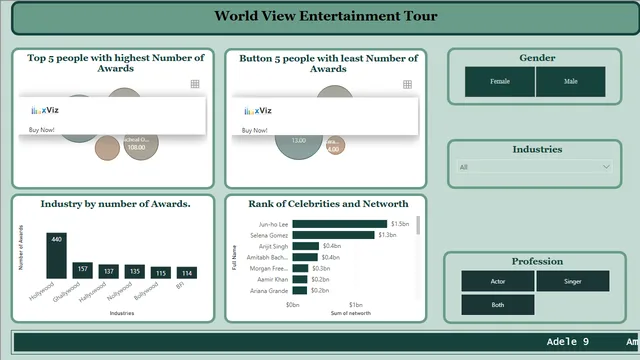Click xViz logo in Top 5 awards card
The height and width of the screenshot is (360, 640).
pos(45,110)
